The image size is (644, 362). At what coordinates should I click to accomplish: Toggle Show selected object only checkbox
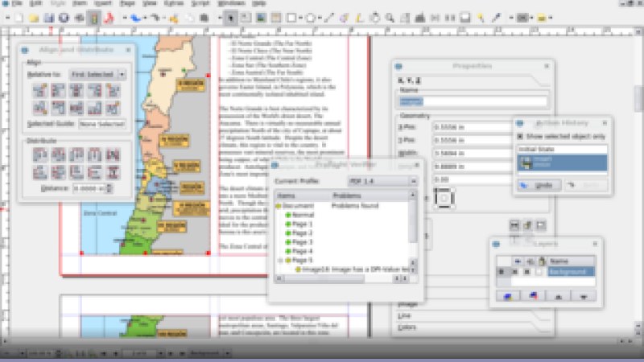tap(520, 136)
